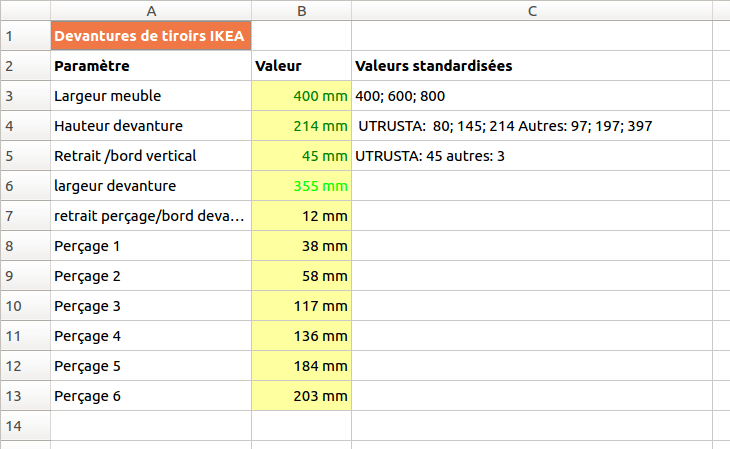The width and height of the screenshot is (730, 449).
Task: Select the '136 mm' value cell
Action: point(301,336)
